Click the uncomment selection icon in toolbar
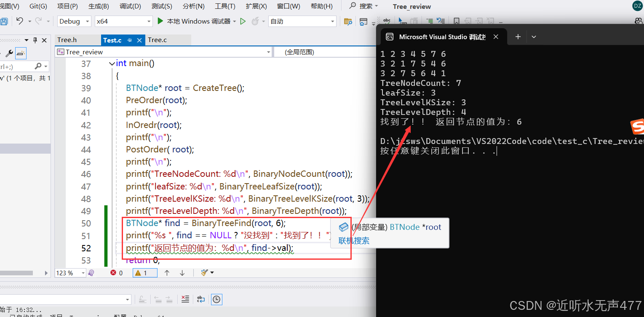 click(x=441, y=21)
